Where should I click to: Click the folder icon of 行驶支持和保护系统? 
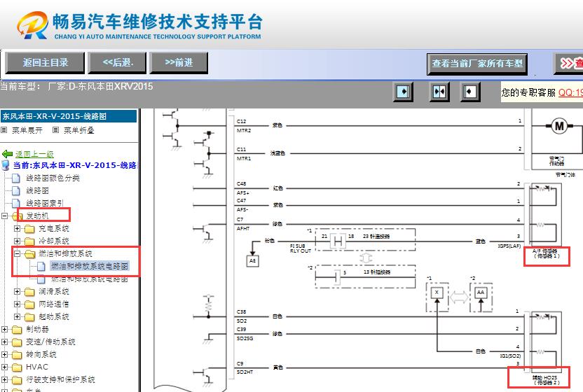pyautogui.click(x=17, y=380)
